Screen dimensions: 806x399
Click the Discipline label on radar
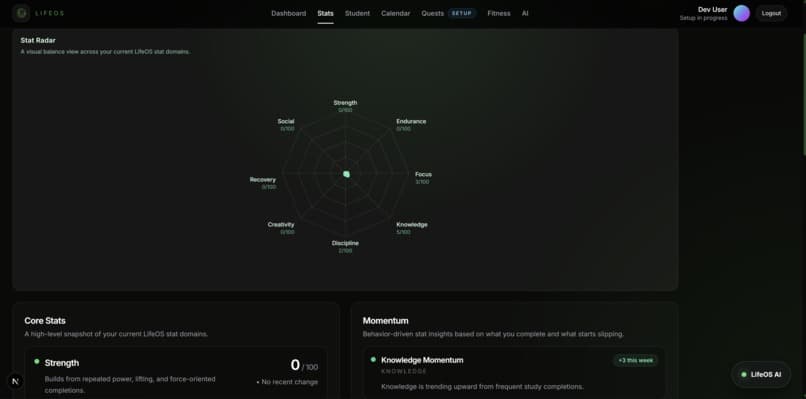point(345,243)
